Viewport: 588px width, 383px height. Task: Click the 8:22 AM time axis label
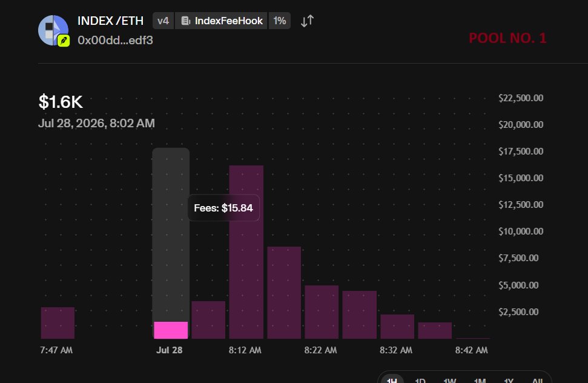320,350
